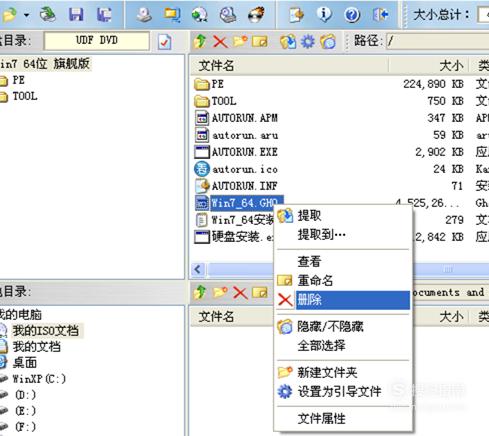Select the Win7 64位 旗舰版 root node

coord(45,64)
